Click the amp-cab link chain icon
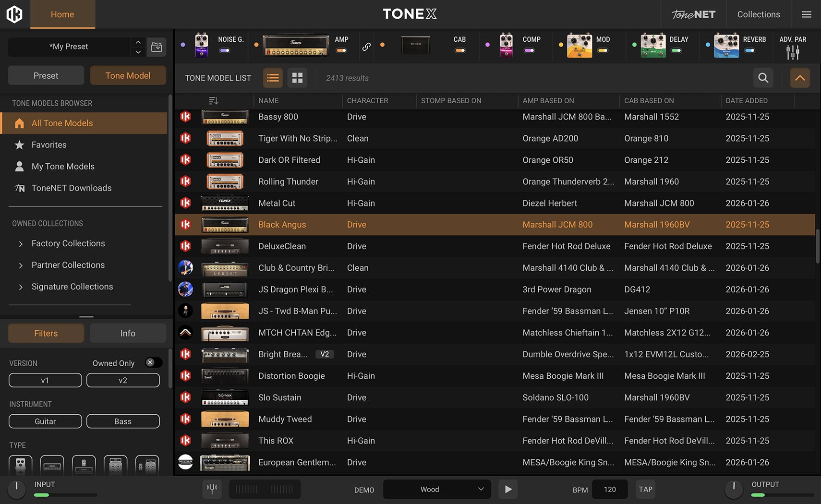The height and width of the screenshot is (504, 821). (366, 47)
